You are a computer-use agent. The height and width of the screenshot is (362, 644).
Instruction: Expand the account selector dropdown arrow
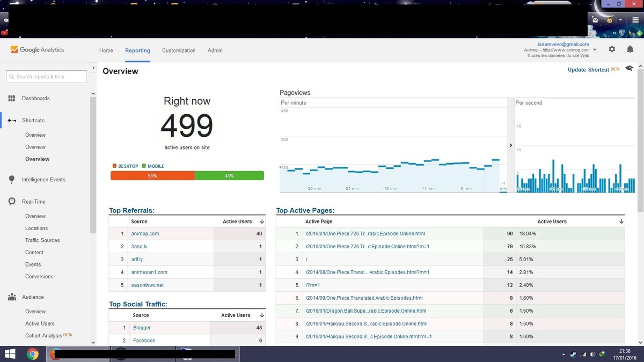pyautogui.click(x=595, y=50)
